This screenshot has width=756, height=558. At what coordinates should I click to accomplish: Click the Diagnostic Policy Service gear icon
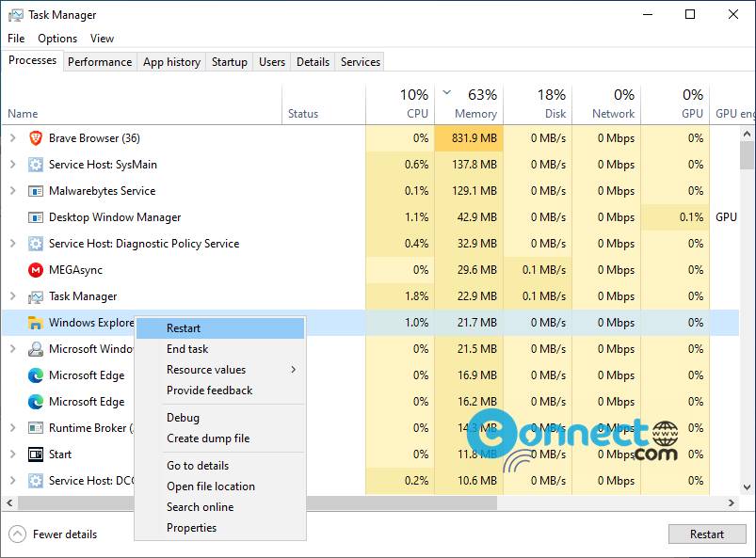coord(36,244)
